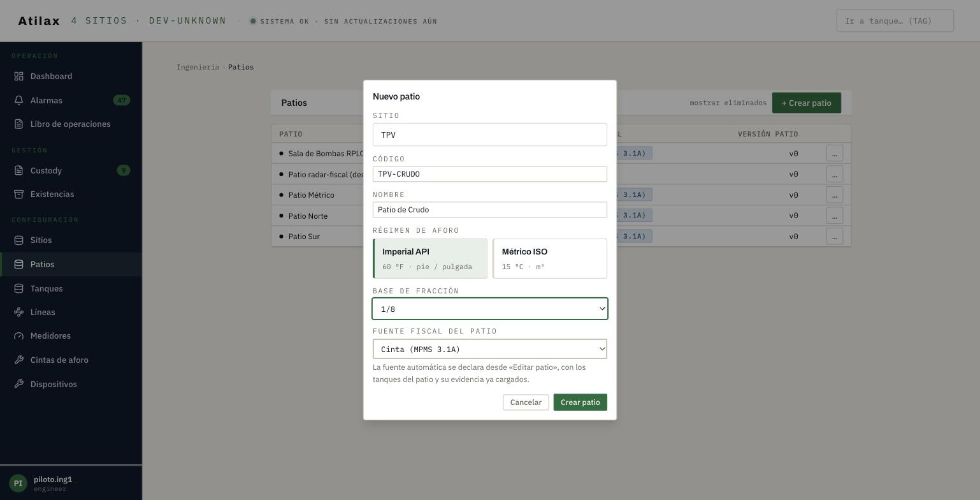Select the Imperial API gauging regime
This screenshot has width=980, height=500.
click(430, 258)
